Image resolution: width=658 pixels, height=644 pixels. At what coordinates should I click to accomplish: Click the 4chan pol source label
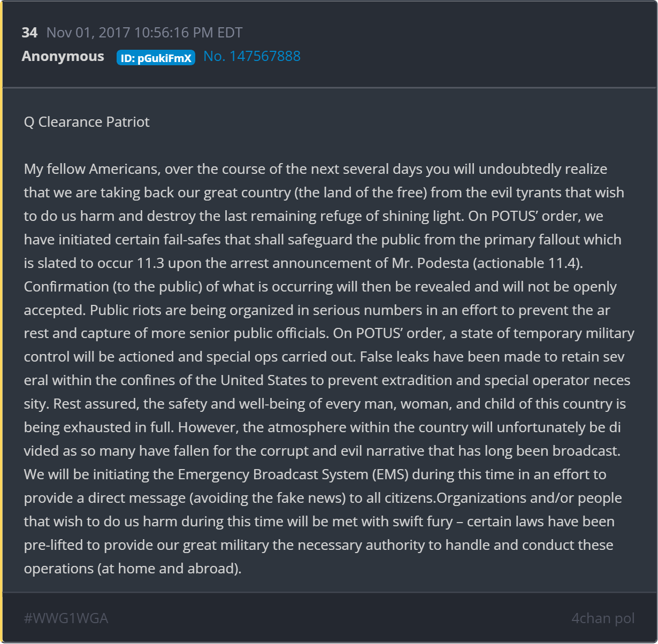click(x=603, y=618)
